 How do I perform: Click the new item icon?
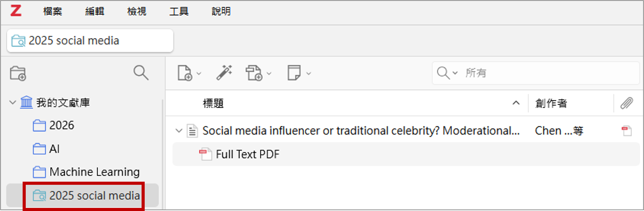(x=185, y=73)
